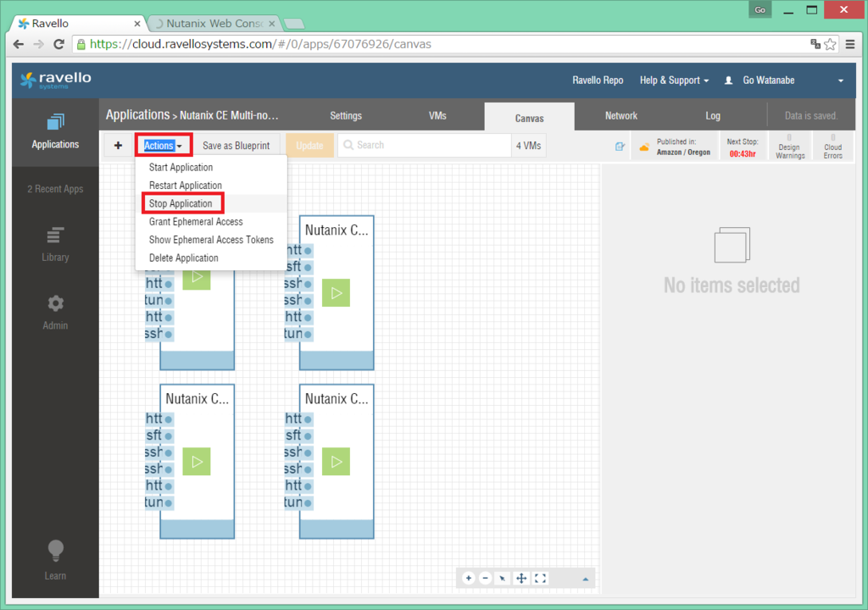This screenshot has height=610, width=868.
Task: Click play icon on top-right Nutanix VM
Action: [x=336, y=293]
